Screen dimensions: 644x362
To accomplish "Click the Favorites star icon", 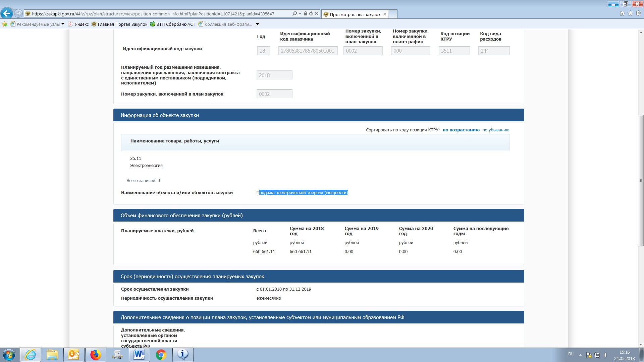I will [630, 13].
